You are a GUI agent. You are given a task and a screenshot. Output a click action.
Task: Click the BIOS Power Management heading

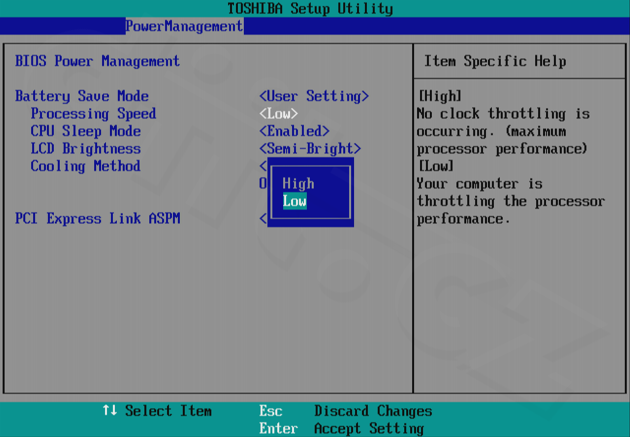pyautogui.click(x=98, y=61)
